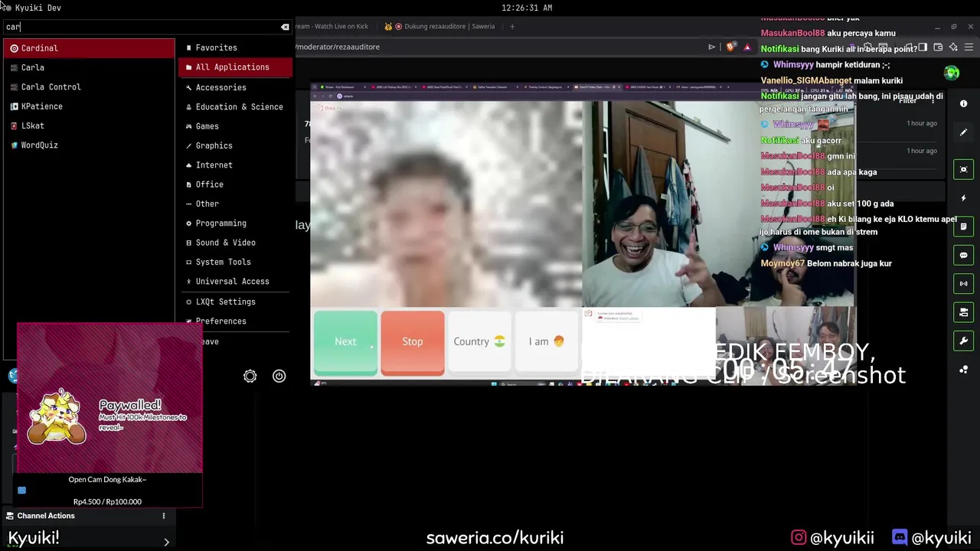Open the Universal Access category
Image resolution: width=980 pixels, height=551 pixels.
click(x=235, y=281)
